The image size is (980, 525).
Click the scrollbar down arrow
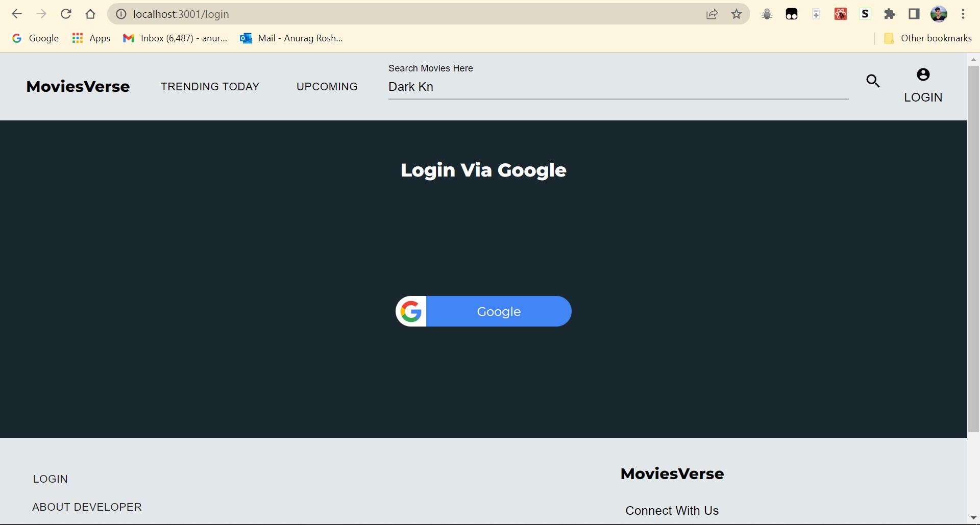click(x=974, y=518)
